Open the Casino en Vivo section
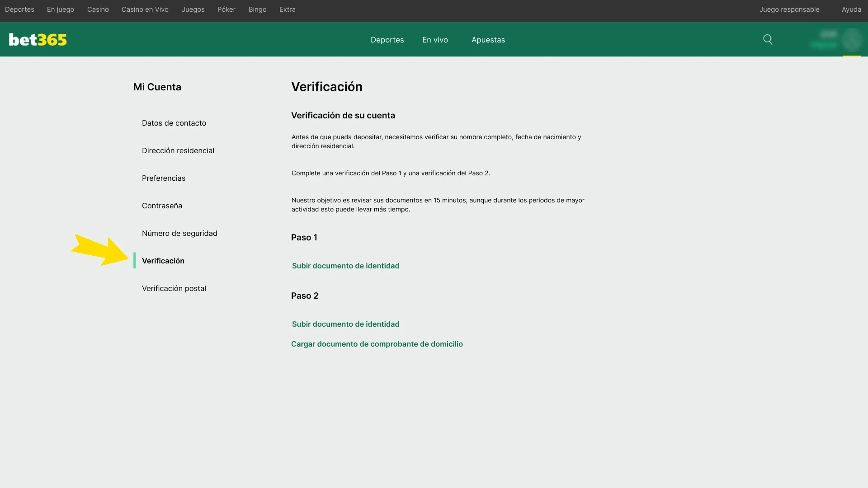 145,9
